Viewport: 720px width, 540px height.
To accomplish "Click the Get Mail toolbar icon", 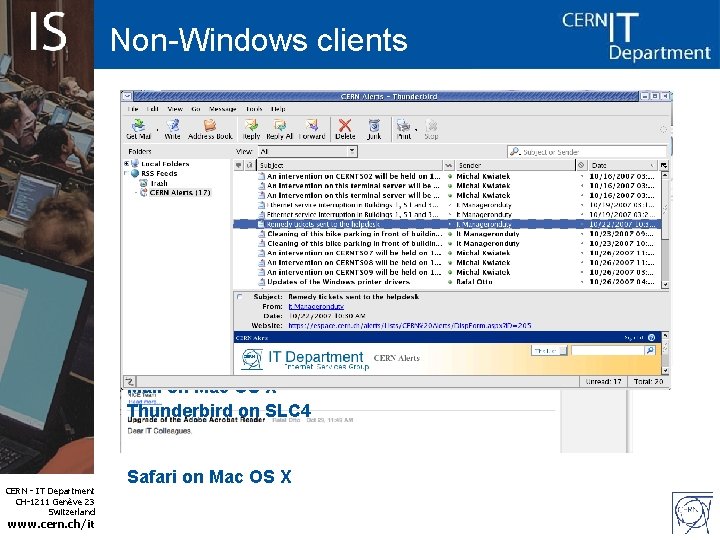I will [x=138, y=125].
